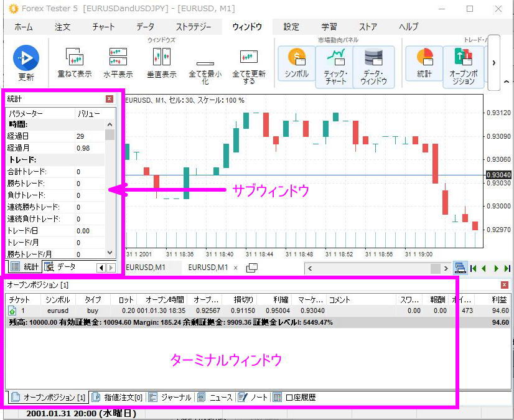Select the データ tab in statistics panel
The height and width of the screenshot is (420, 514).
[66, 266]
